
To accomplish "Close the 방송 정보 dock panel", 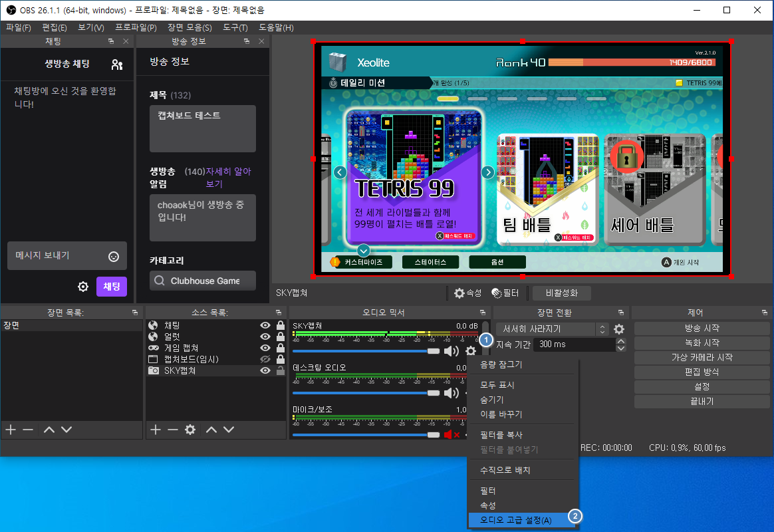I will point(261,41).
